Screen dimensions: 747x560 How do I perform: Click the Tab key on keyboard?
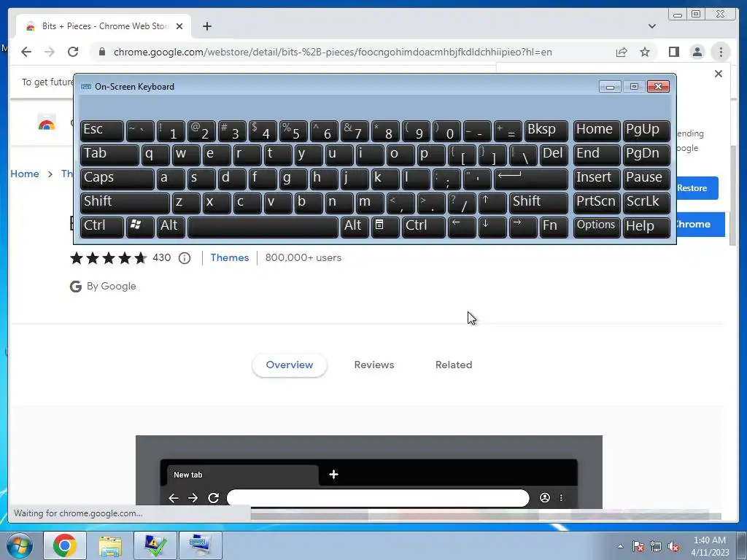(109, 155)
